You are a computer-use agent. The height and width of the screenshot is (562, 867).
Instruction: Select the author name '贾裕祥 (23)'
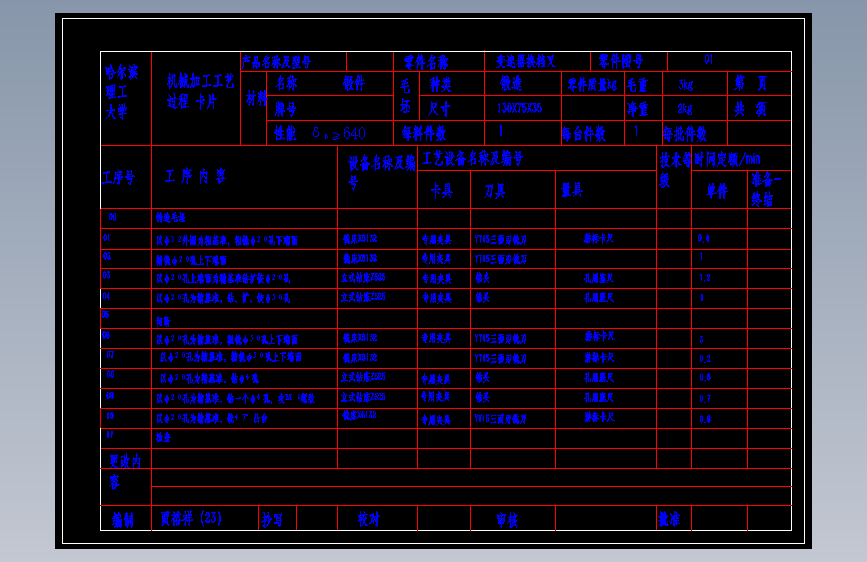tap(191, 519)
